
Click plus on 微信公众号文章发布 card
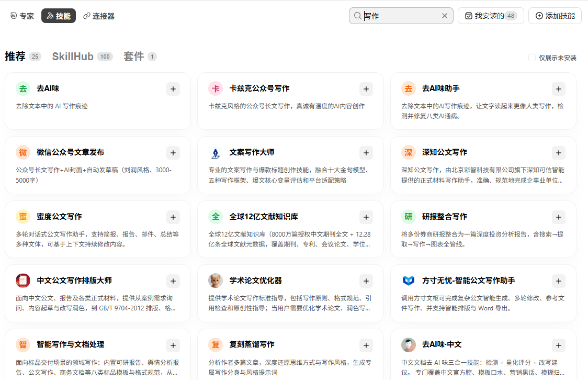(173, 153)
